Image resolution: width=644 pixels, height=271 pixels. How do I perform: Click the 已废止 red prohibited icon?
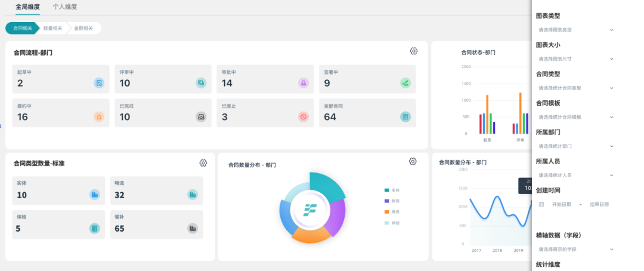point(303,117)
